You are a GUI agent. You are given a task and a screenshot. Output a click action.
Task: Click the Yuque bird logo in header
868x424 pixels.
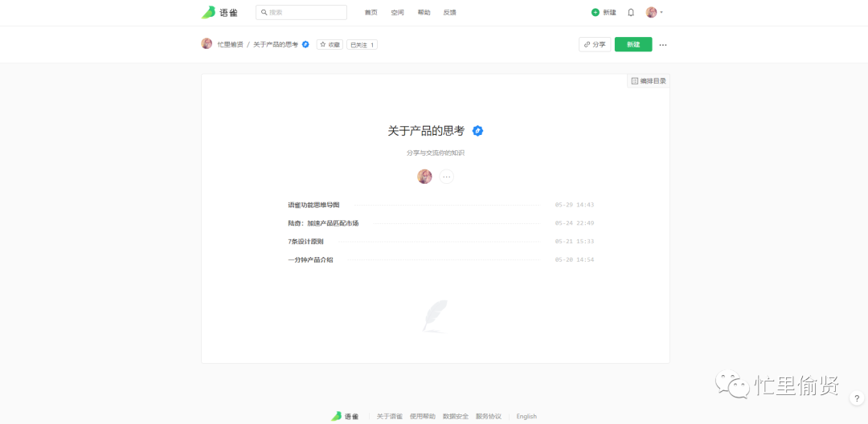coord(219,12)
